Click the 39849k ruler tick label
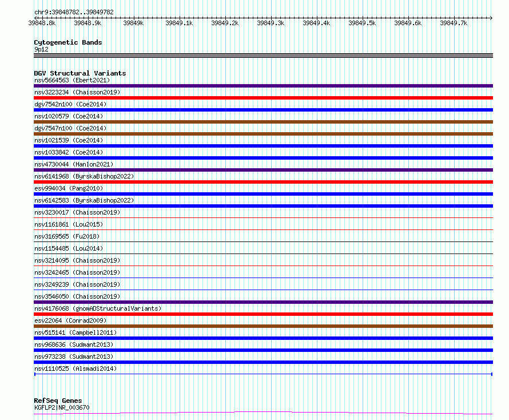509x420 pixels. pyautogui.click(x=133, y=23)
